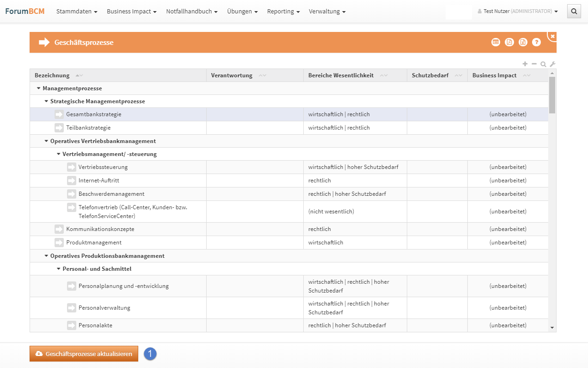Open the help icon in orange header
Viewport: 588px width, 368px height.
coord(536,42)
